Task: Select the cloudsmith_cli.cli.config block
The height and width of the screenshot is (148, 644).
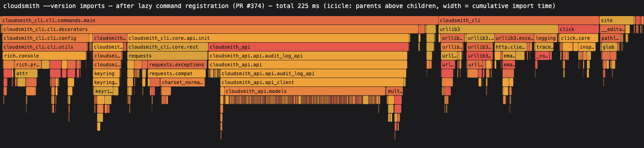Action: pyautogui.click(x=45, y=38)
